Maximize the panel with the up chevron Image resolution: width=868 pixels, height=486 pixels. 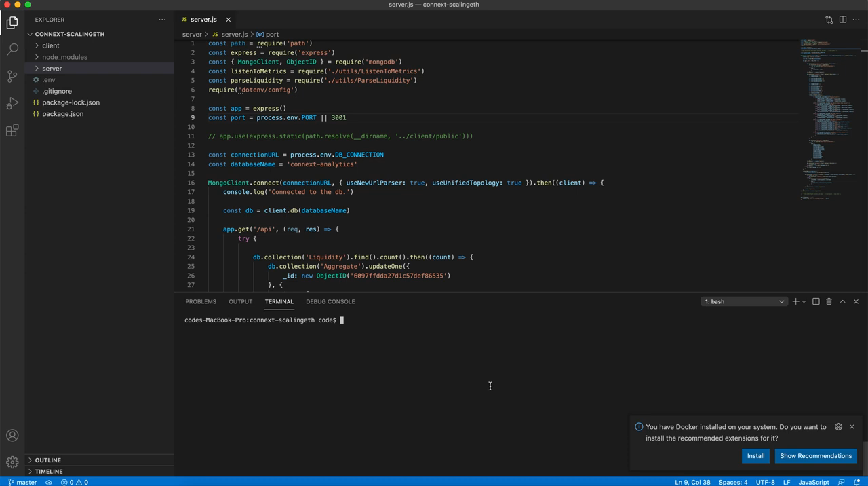pos(843,301)
